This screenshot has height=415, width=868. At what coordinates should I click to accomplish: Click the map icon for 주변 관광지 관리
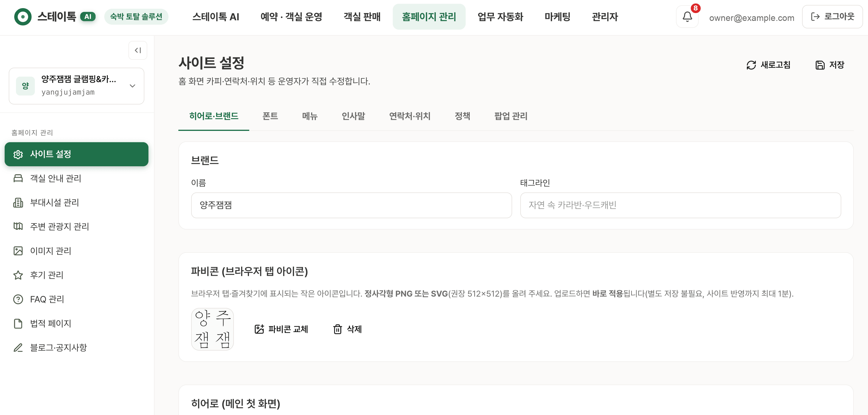[x=18, y=227]
